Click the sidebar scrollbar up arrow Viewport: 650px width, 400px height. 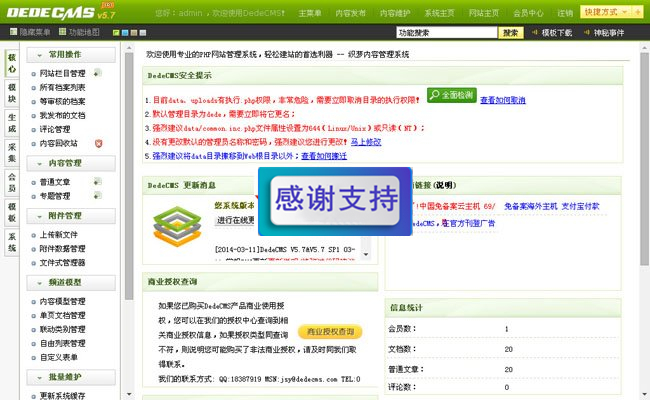click(129, 48)
